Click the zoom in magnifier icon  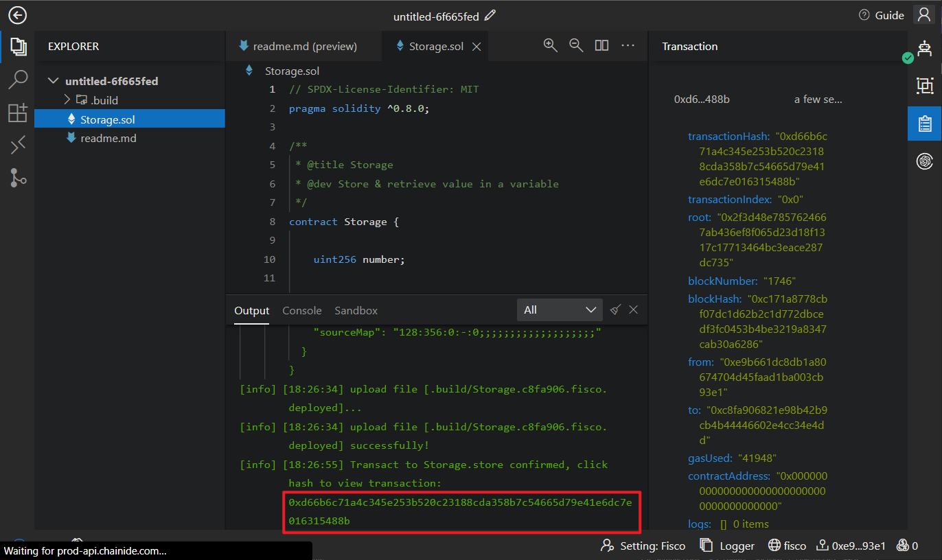[550, 45]
